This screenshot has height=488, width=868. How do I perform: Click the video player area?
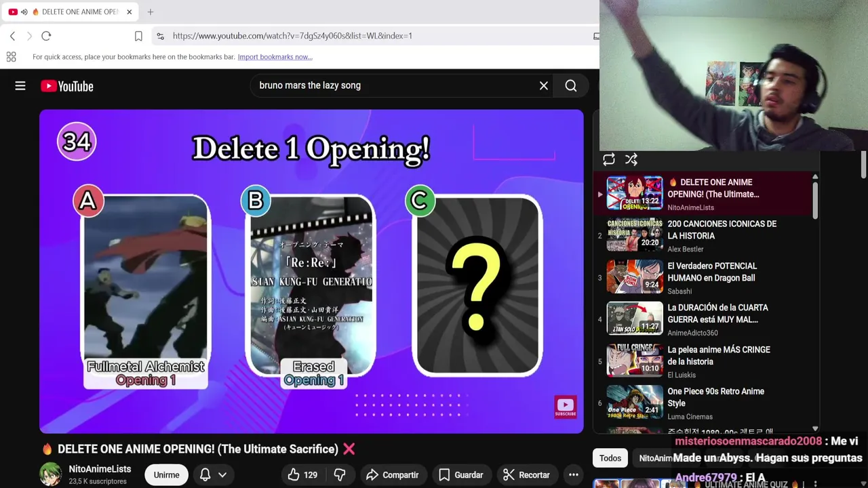311,271
